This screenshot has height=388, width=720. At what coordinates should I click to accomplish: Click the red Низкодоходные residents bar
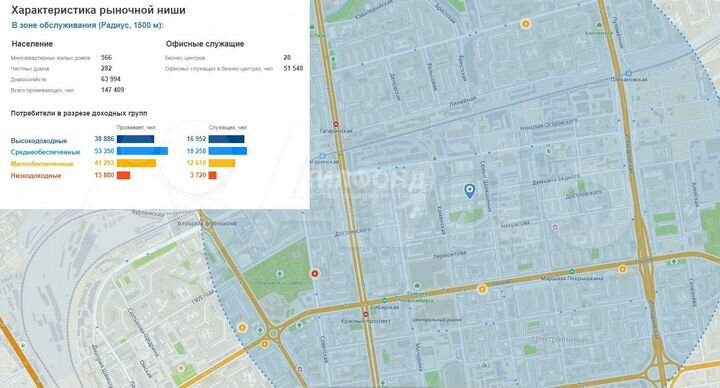click(124, 175)
